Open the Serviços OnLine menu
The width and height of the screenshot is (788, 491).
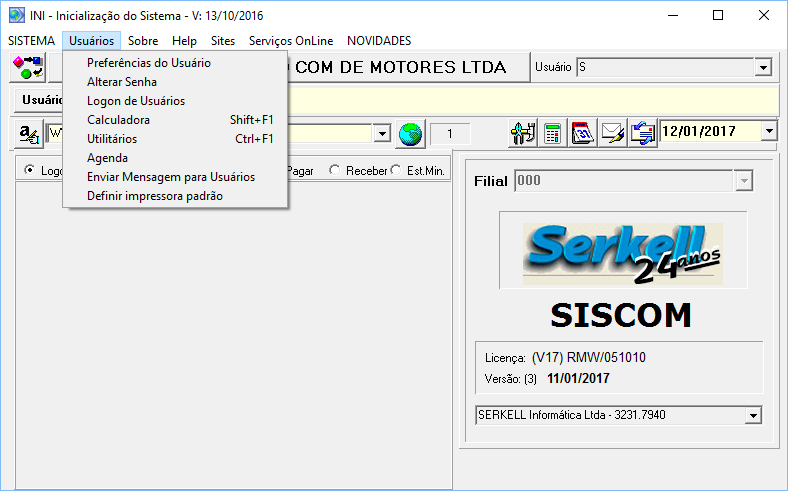(291, 41)
